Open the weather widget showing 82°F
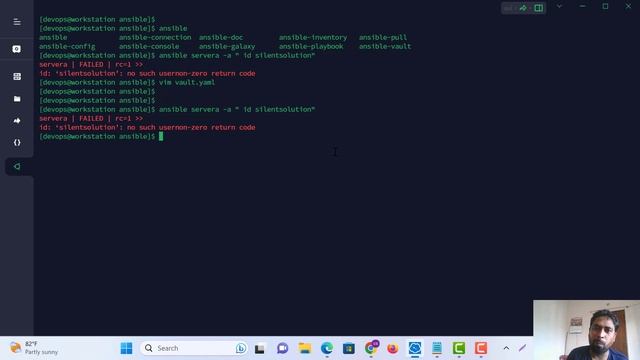This screenshot has height=360, width=640. [34, 348]
